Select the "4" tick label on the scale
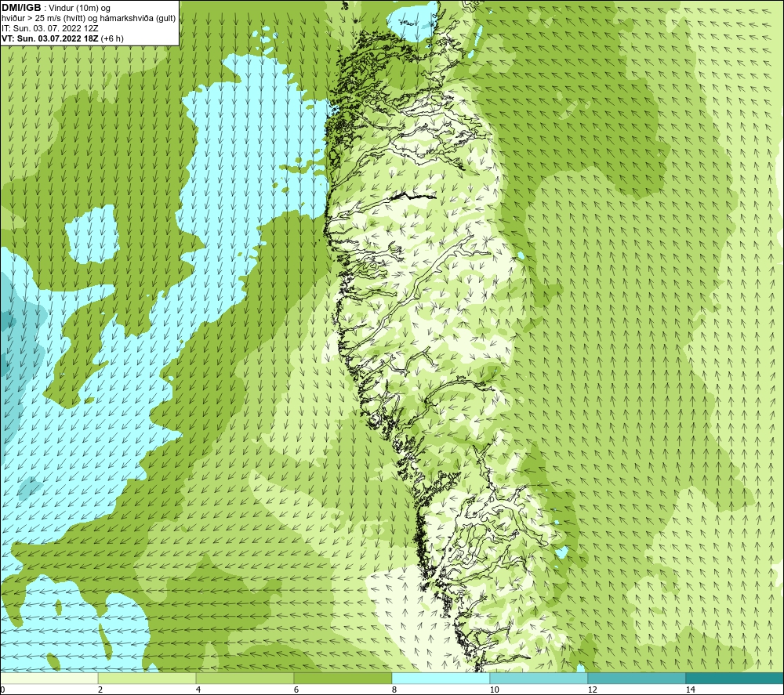The height and width of the screenshot is (695, 784). pos(198,690)
